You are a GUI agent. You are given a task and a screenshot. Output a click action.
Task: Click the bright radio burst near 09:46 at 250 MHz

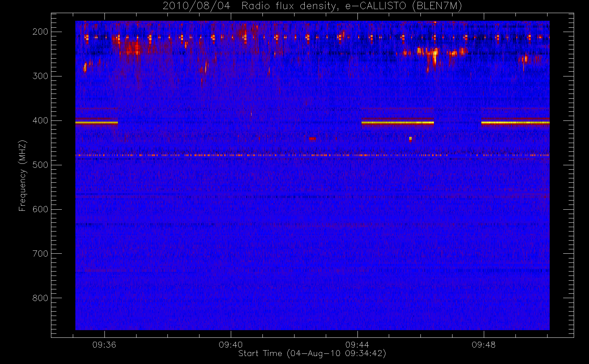coord(434,57)
